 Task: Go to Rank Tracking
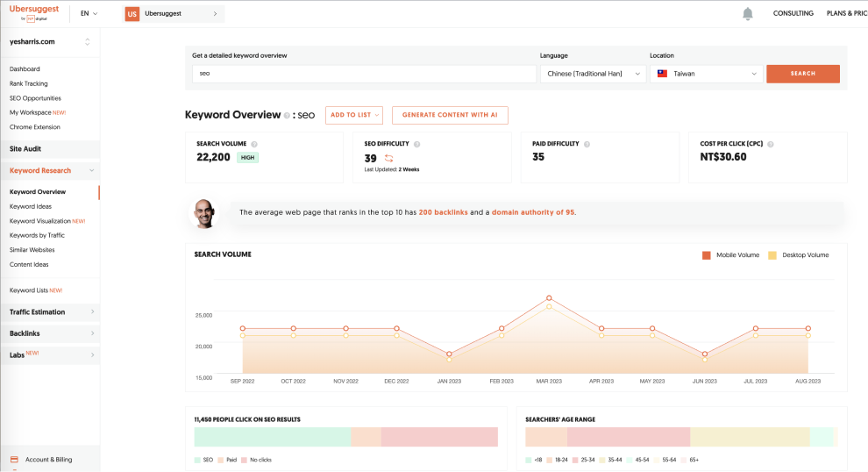29,83
